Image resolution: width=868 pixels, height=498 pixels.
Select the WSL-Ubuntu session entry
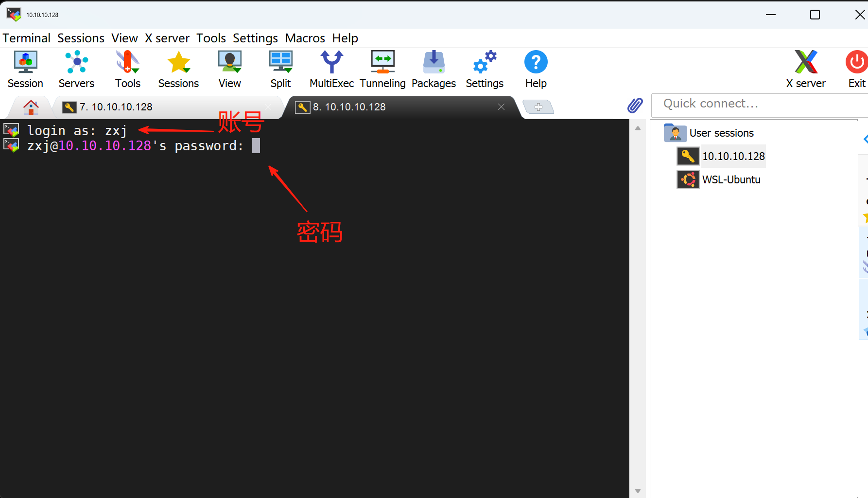731,179
